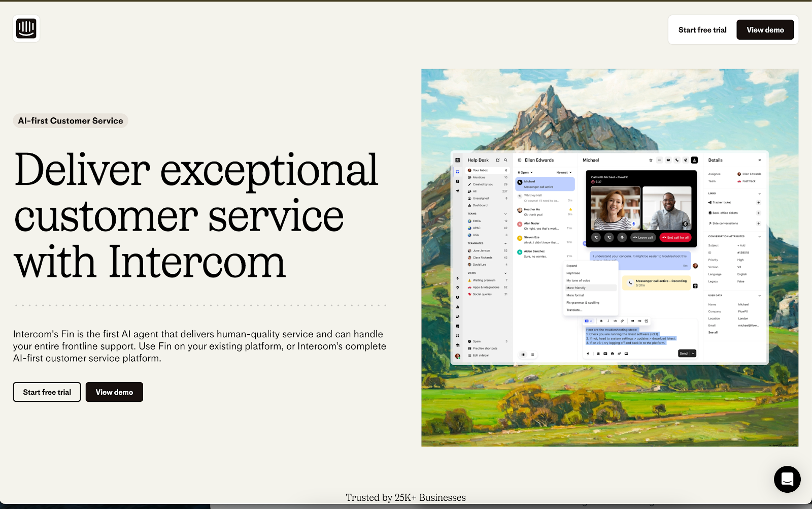Select the EMEA team row
Image resolution: width=812 pixels, height=509 pixels.
(x=487, y=221)
